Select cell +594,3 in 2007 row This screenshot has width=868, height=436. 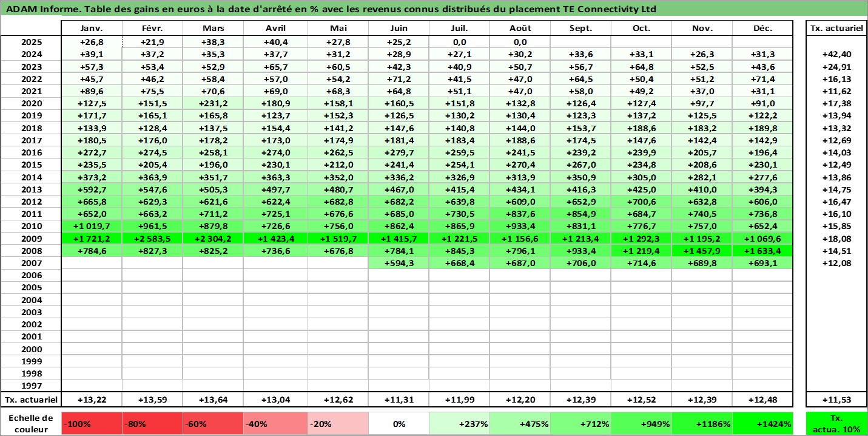[399, 263]
